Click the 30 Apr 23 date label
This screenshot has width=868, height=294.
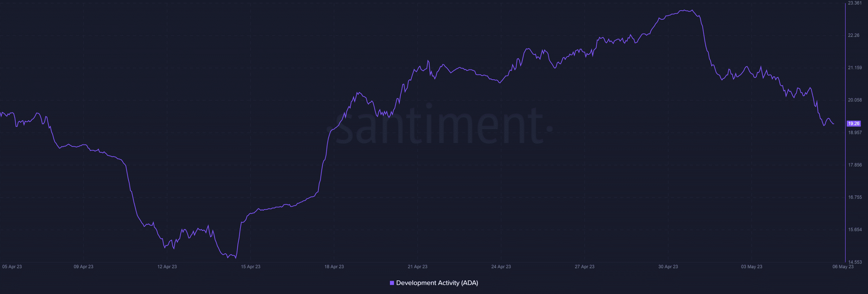pyautogui.click(x=668, y=267)
